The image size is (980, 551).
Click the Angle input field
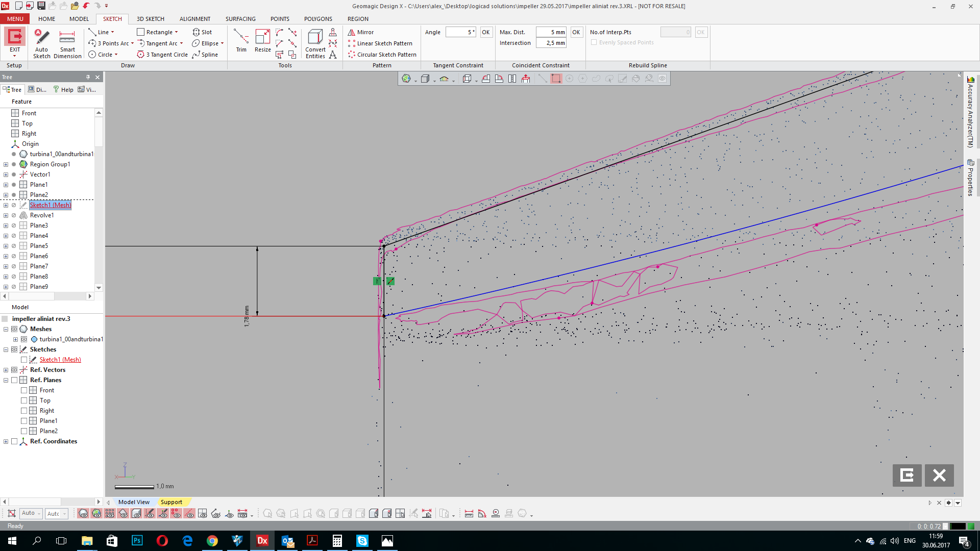(x=460, y=32)
